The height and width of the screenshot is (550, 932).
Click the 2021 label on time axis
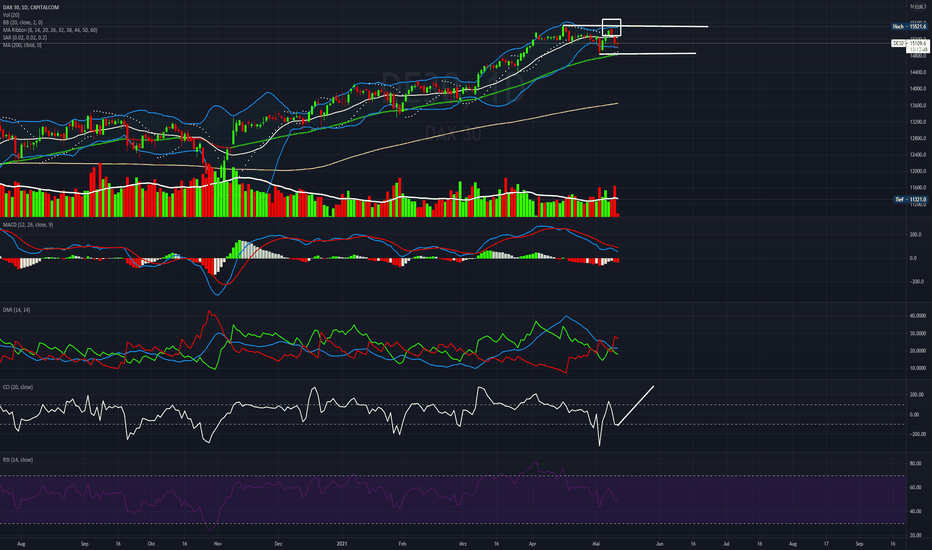342,543
